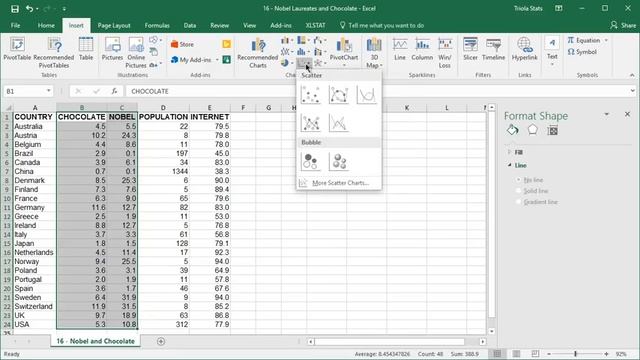Insert a Timeline filter
Screen dimensions: 640x360
click(493, 49)
